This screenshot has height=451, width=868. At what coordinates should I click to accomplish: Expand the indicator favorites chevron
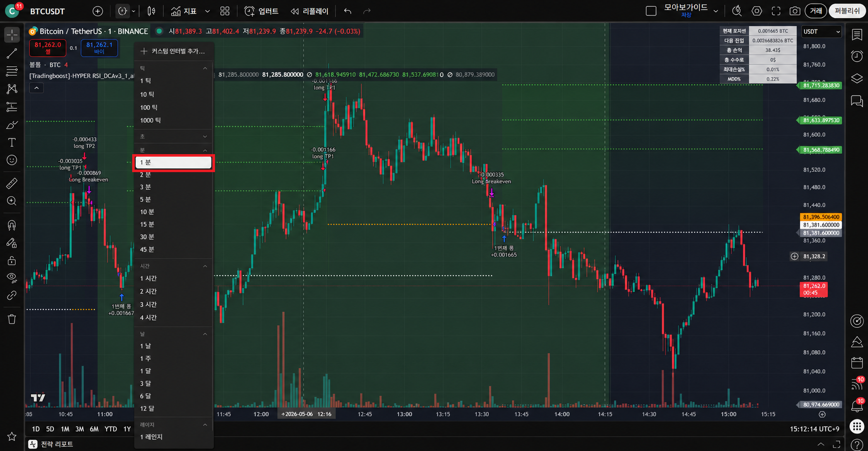pos(208,11)
